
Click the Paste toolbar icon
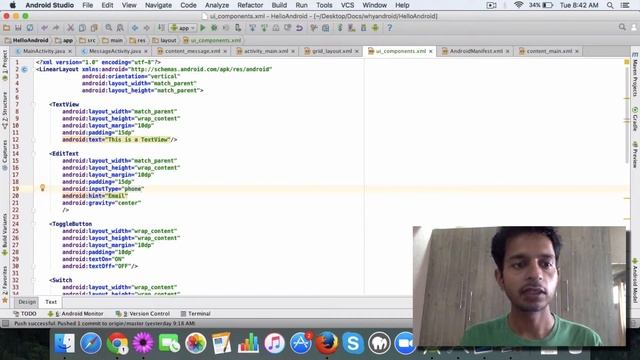pos(94,28)
